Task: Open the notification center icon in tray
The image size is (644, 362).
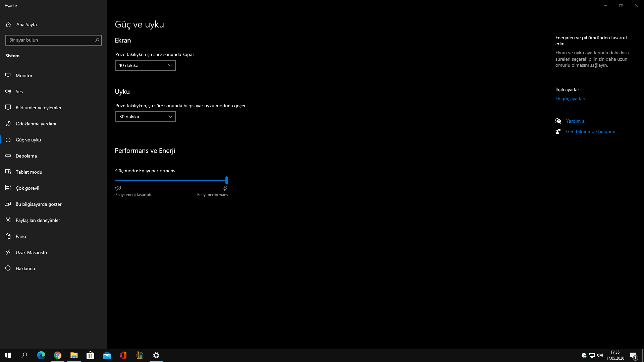Action: [633, 355]
